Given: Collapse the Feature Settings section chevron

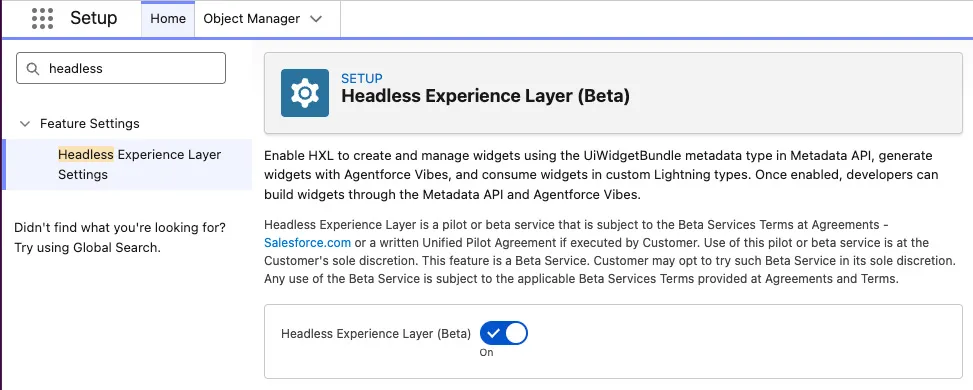Looking at the screenshot, I should point(25,124).
